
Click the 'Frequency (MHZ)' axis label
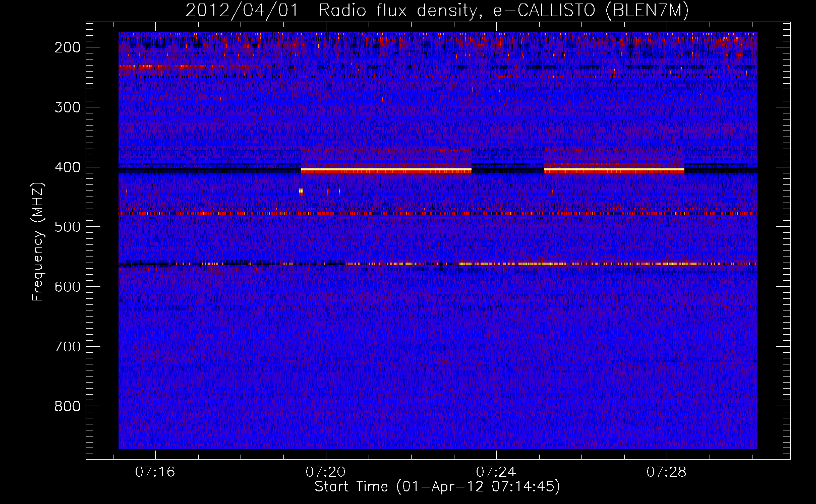click(x=38, y=241)
